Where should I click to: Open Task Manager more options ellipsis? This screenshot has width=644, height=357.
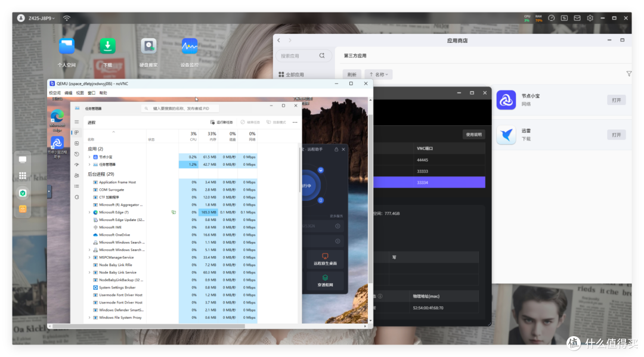pos(295,122)
